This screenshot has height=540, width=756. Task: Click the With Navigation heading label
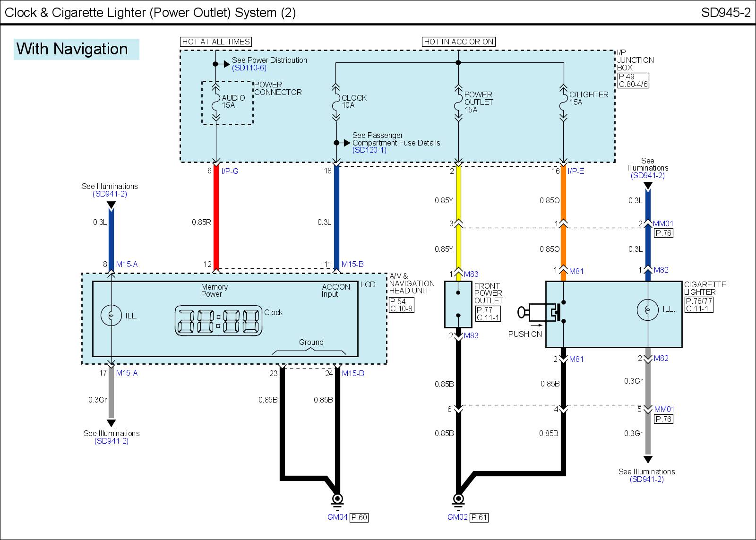(x=72, y=49)
